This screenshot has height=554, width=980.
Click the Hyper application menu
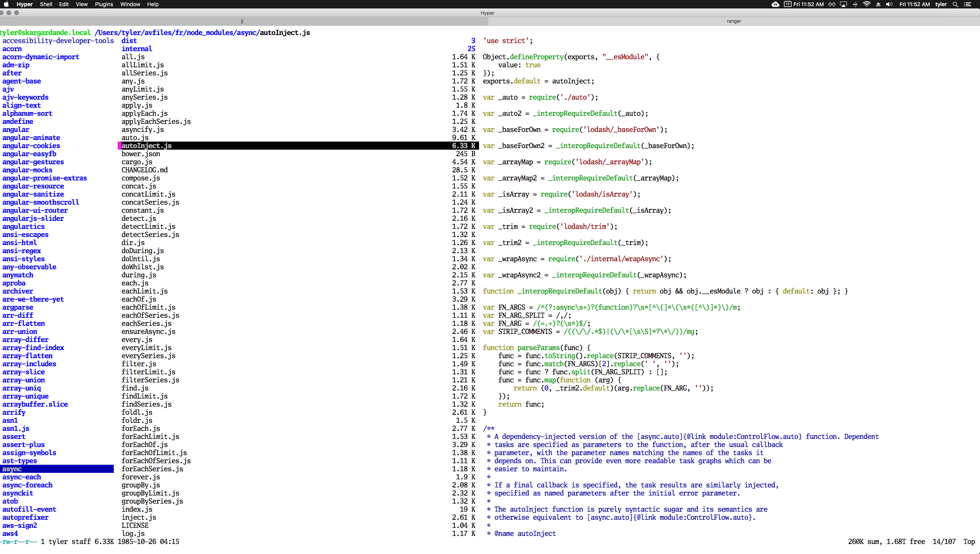pyautogui.click(x=24, y=4)
